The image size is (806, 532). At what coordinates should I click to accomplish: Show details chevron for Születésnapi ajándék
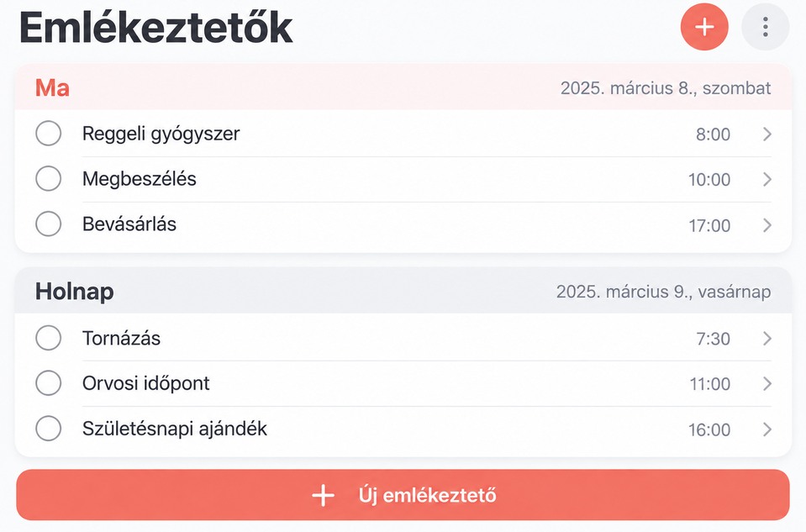pos(767,429)
